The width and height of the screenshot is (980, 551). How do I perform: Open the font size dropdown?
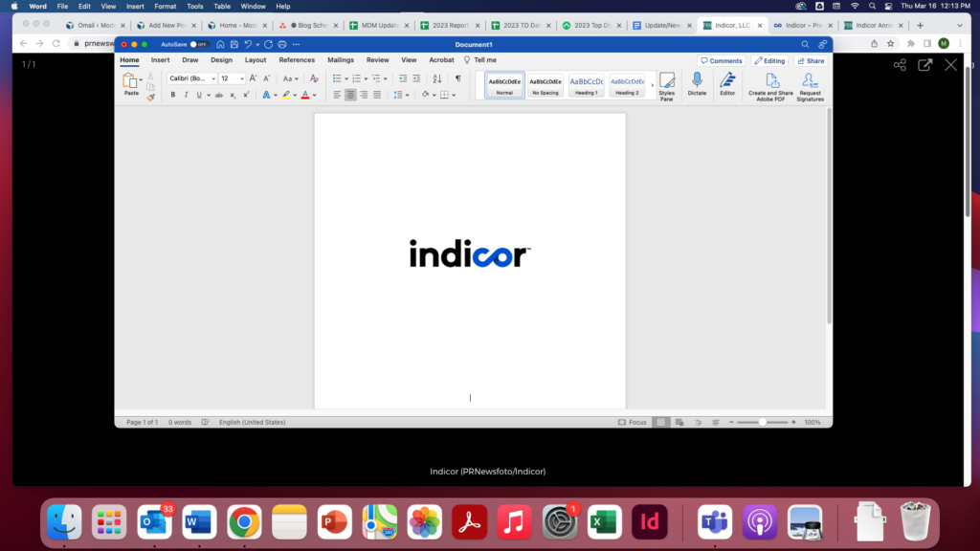(x=232, y=78)
